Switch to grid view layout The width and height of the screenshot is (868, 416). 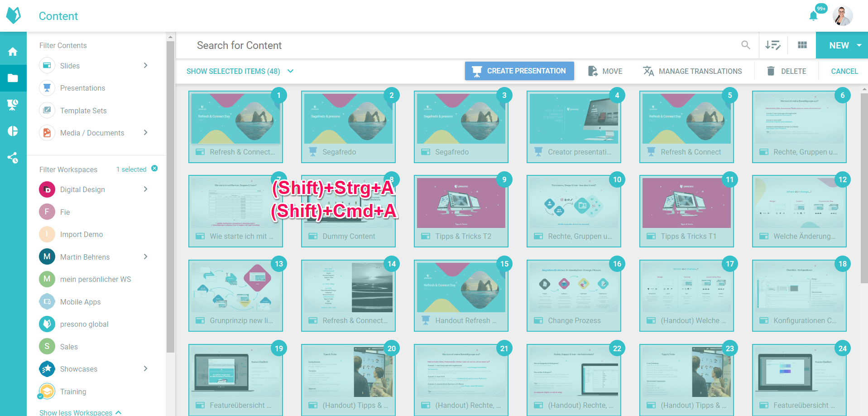click(x=802, y=45)
